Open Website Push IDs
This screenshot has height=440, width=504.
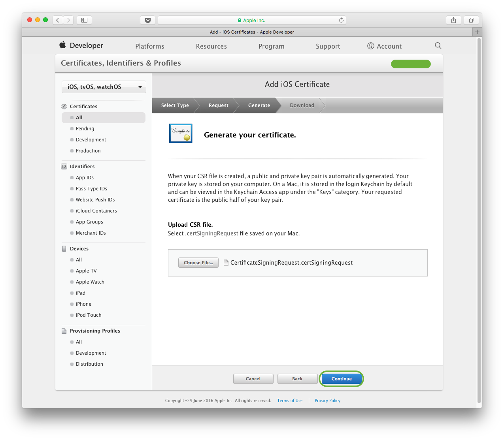click(x=95, y=200)
